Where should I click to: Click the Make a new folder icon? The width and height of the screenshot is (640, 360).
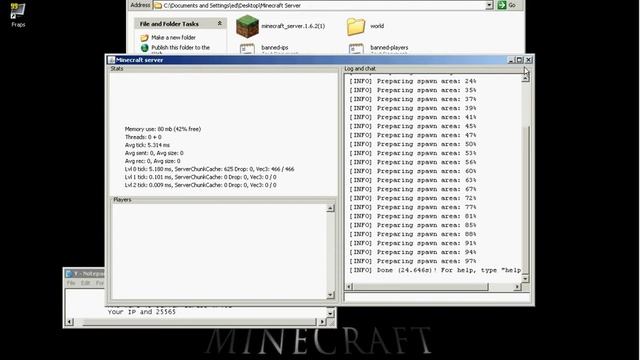[144, 38]
